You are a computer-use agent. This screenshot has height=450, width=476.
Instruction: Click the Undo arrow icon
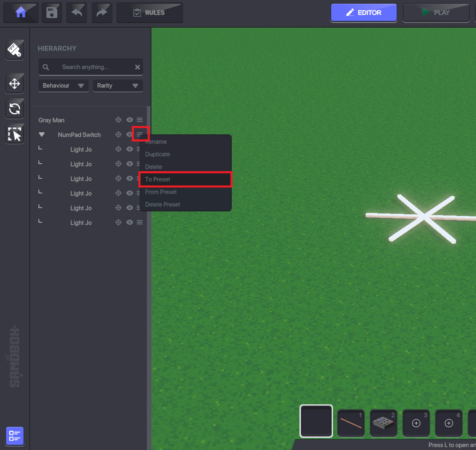pyautogui.click(x=77, y=13)
